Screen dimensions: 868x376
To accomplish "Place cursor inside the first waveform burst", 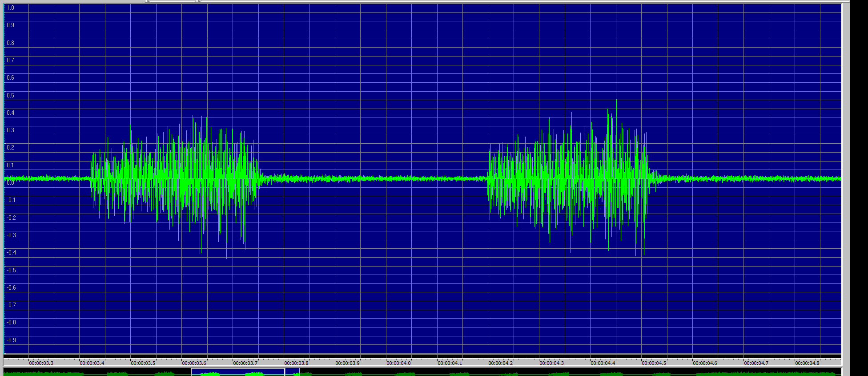I will (x=178, y=178).
